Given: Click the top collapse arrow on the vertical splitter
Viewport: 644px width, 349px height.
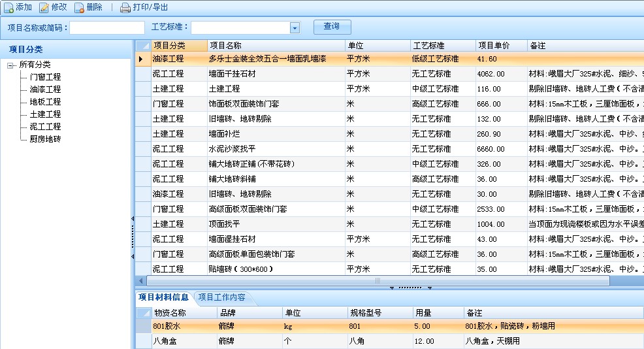Looking at the screenshot, I should pos(132,219).
